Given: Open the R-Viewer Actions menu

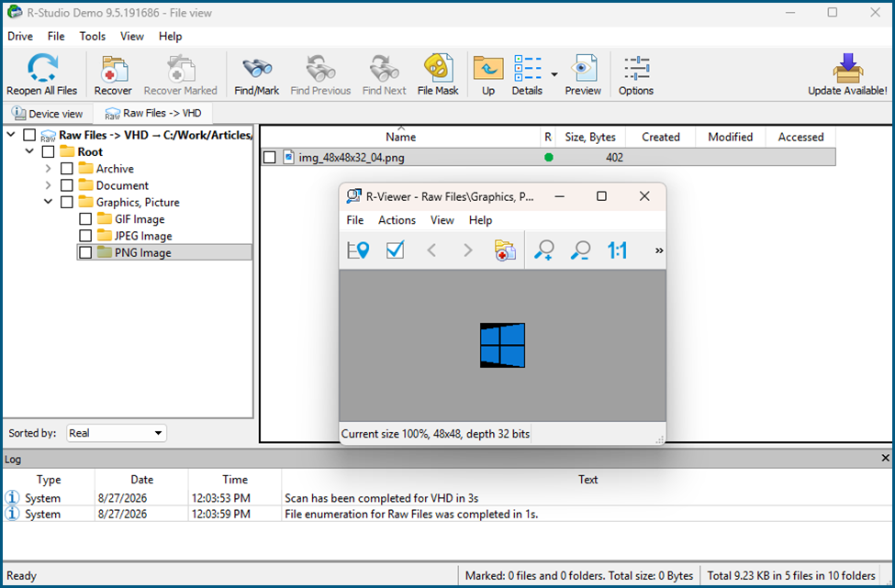Looking at the screenshot, I should pyautogui.click(x=397, y=220).
